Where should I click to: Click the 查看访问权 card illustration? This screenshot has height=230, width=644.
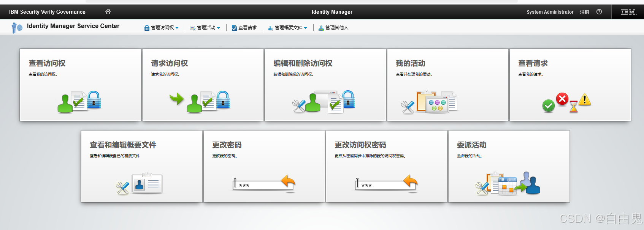pyautogui.click(x=79, y=102)
